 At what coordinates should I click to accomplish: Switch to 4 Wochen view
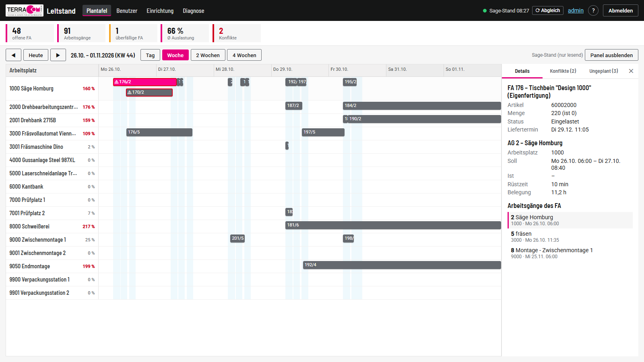(244, 55)
